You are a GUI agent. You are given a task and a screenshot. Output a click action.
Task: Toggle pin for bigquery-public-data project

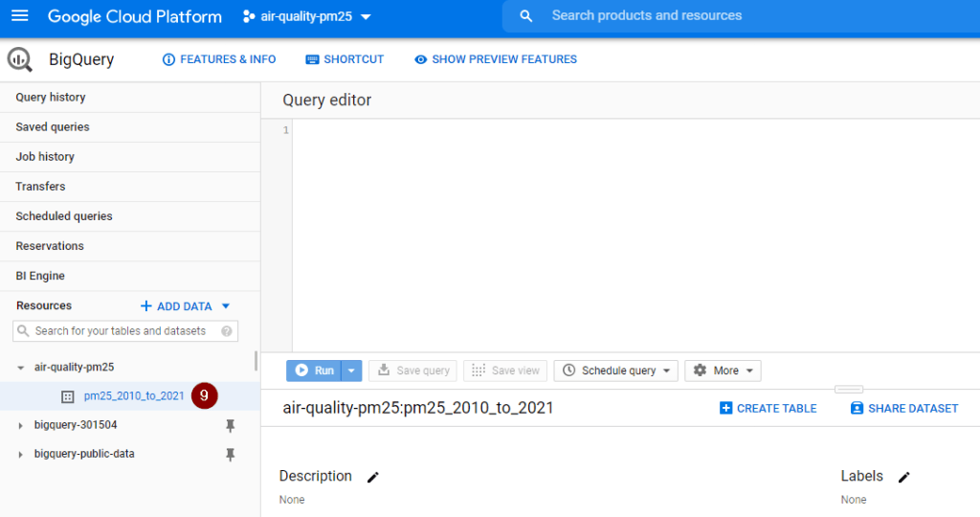coord(230,455)
